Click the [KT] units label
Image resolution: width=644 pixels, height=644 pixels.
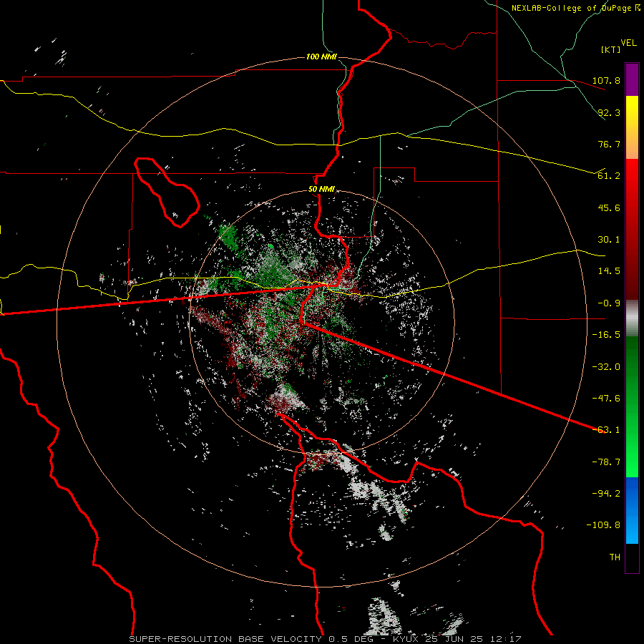pos(611,49)
